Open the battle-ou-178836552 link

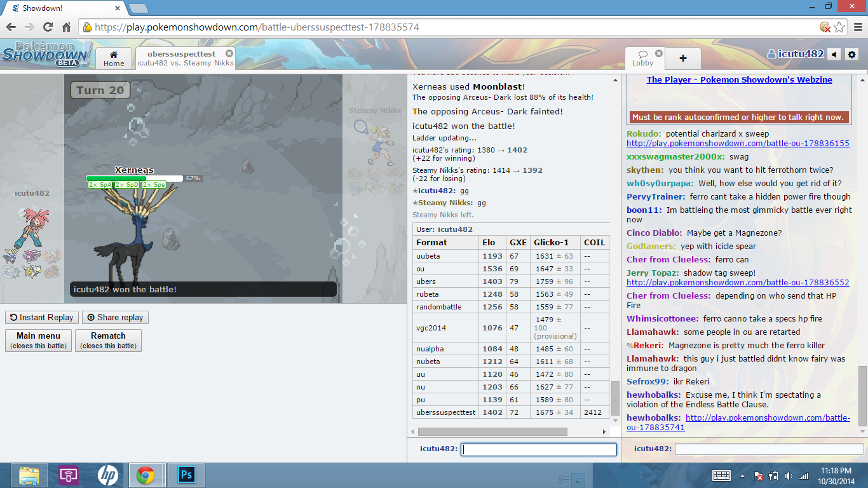pos(738,283)
